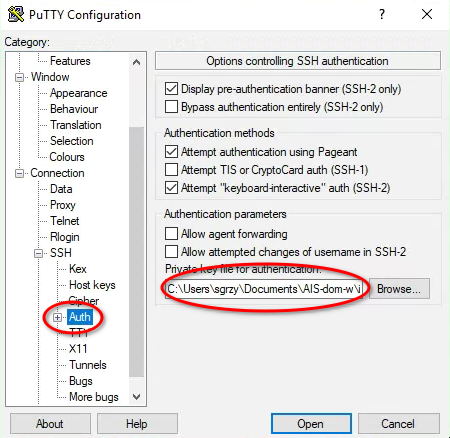Enable Allow agent forwarding
Viewport: 450px width, 438px height.
pos(171,234)
